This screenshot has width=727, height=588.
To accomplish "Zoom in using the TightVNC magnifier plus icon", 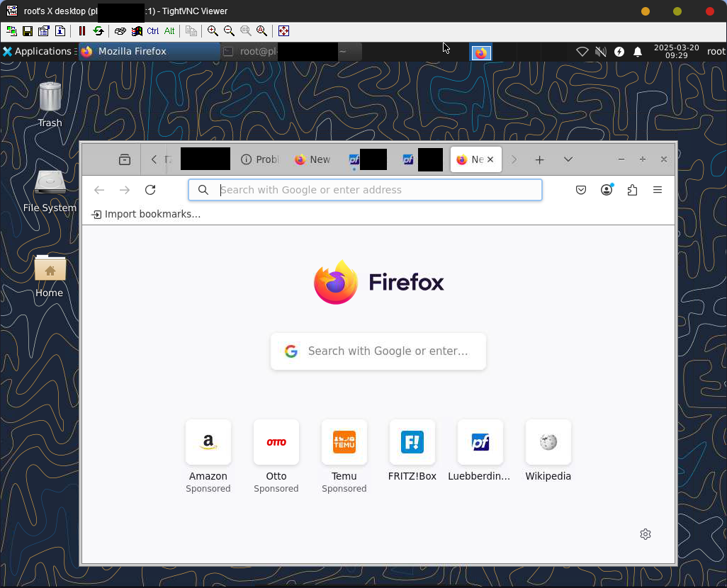I will (x=213, y=31).
